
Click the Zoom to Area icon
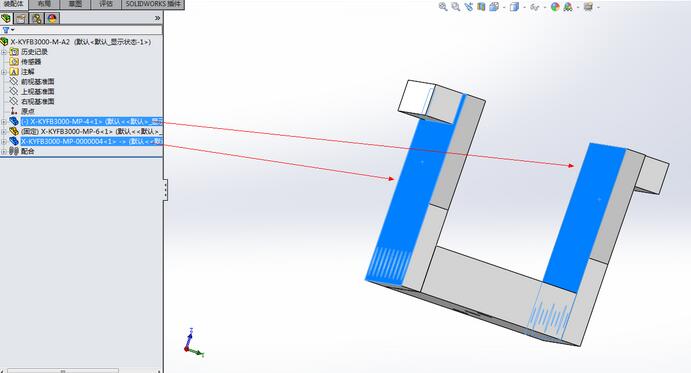point(456,7)
